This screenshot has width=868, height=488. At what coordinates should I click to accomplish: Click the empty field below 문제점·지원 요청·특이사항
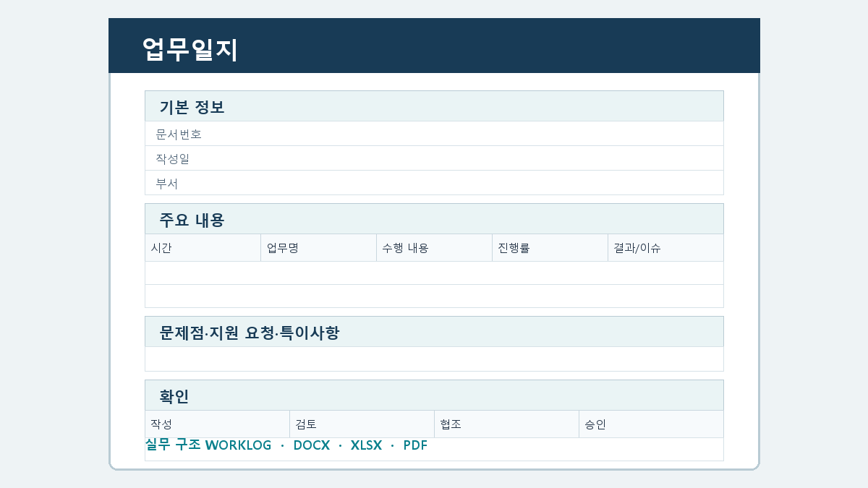pos(434,359)
